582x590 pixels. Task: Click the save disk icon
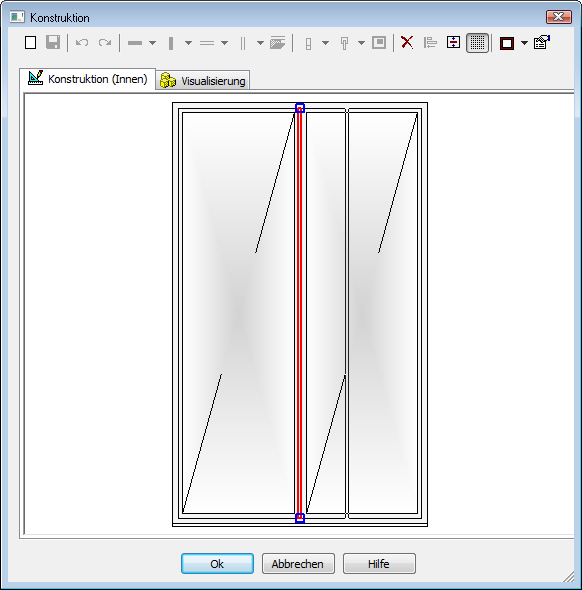[53, 43]
